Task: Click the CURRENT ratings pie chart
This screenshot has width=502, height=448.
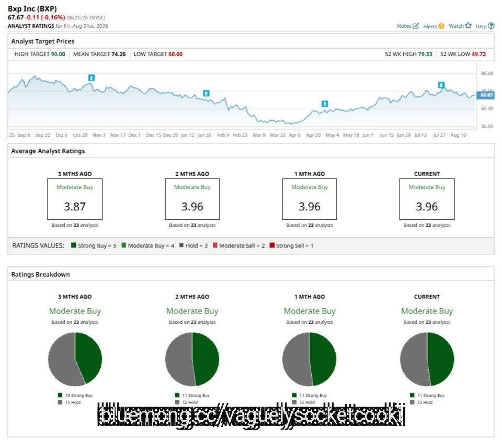Action: (427, 359)
